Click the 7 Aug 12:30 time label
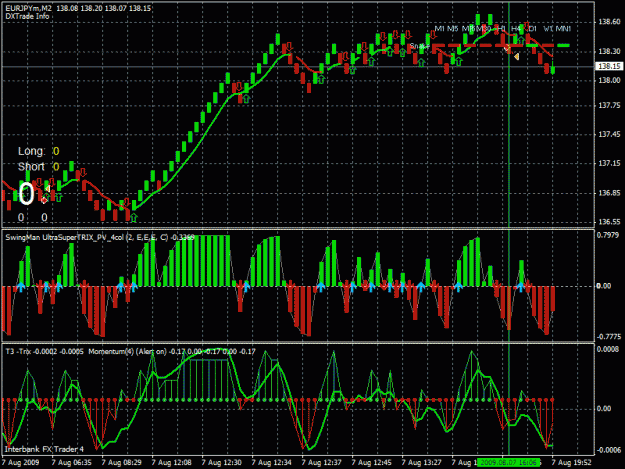625x469 pixels. (222, 463)
